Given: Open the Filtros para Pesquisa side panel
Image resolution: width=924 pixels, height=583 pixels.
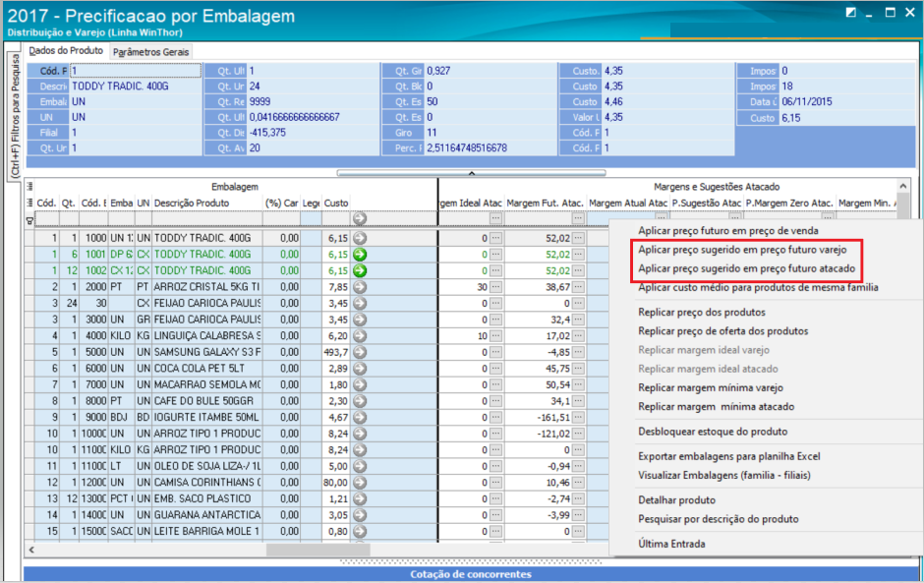Looking at the screenshot, I should tap(15, 115).
